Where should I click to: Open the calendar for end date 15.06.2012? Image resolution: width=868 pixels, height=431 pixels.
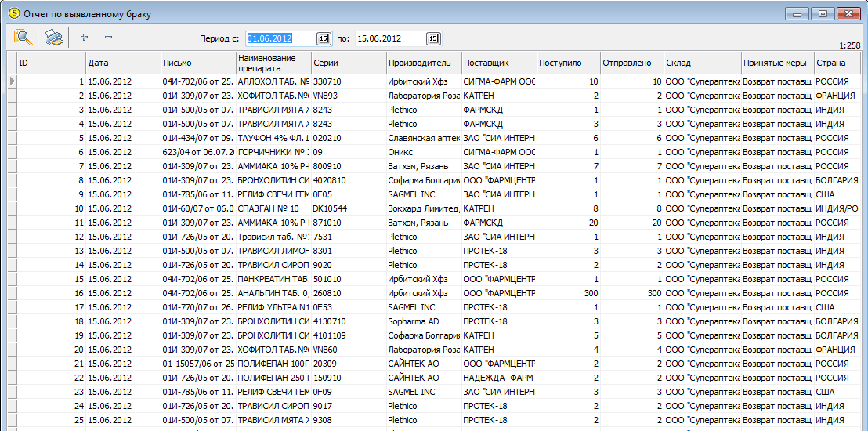coord(433,38)
